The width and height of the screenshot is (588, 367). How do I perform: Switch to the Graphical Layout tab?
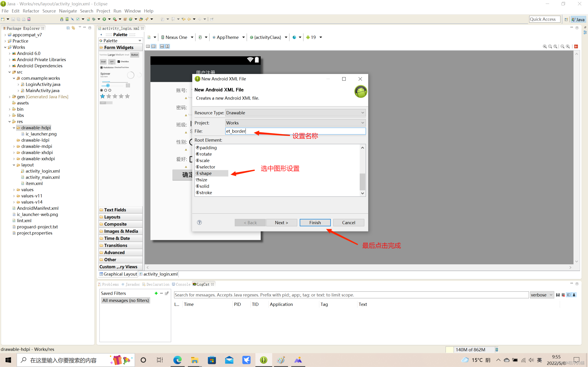coord(118,274)
